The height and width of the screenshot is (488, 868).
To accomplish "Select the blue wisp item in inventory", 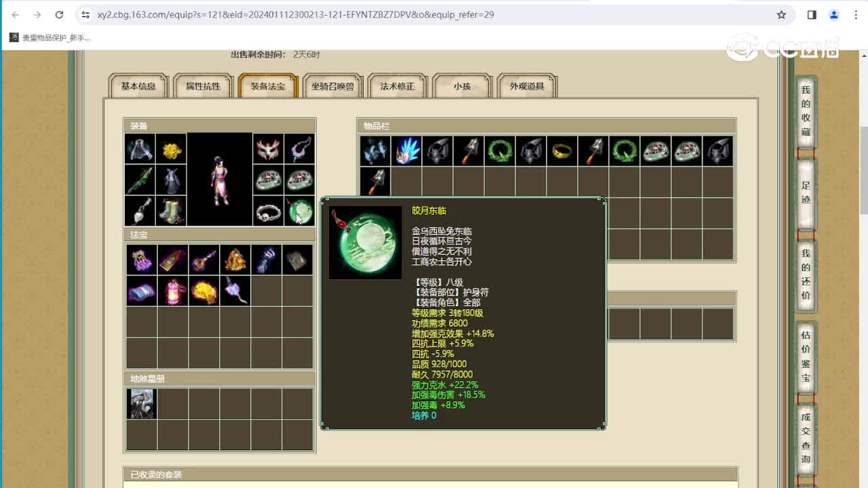I will pos(375,151).
